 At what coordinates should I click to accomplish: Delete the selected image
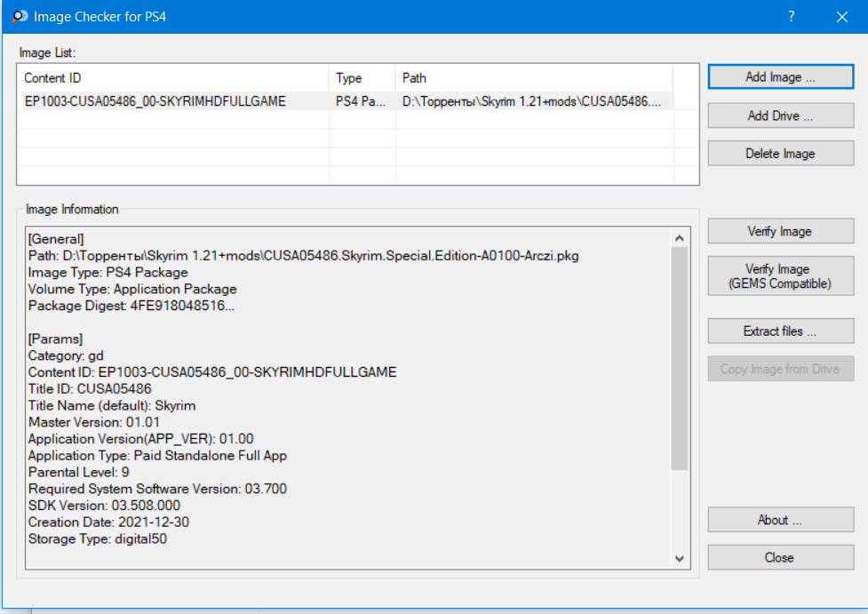coord(781,154)
